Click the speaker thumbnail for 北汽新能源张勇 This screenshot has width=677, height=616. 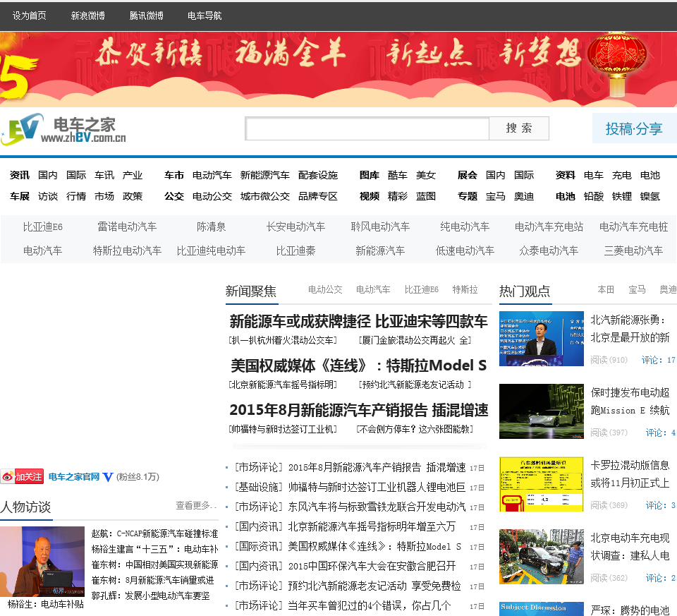(x=542, y=339)
